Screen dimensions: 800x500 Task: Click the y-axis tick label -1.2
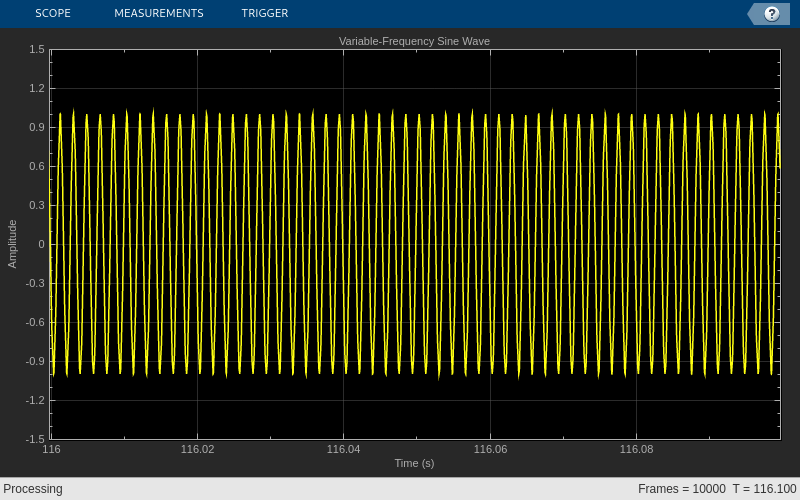coord(35,401)
